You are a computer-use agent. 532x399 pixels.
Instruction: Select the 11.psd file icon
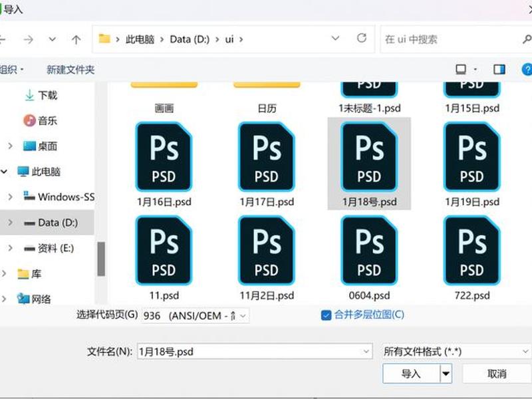pyautogui.click(x=164, y=251)
